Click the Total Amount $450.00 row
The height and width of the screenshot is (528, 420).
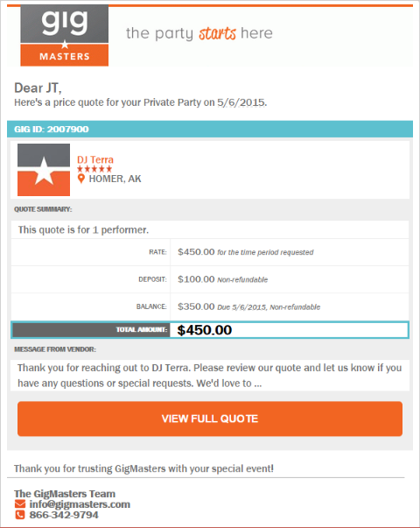pos(210,329)
